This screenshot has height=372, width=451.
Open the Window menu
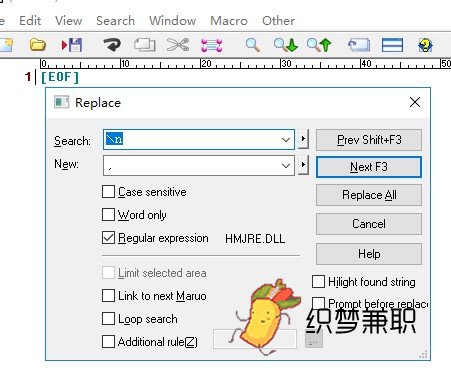(x=172, y=21)
